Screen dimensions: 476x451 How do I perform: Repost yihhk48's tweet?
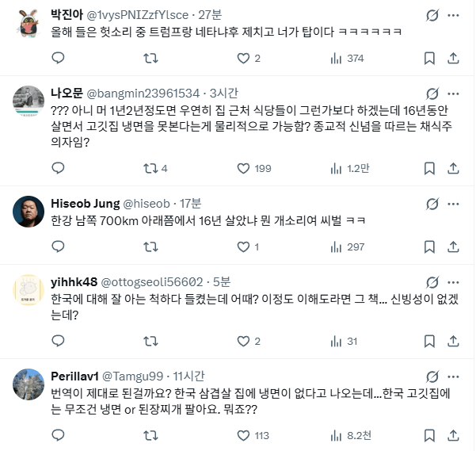[148, 341]
